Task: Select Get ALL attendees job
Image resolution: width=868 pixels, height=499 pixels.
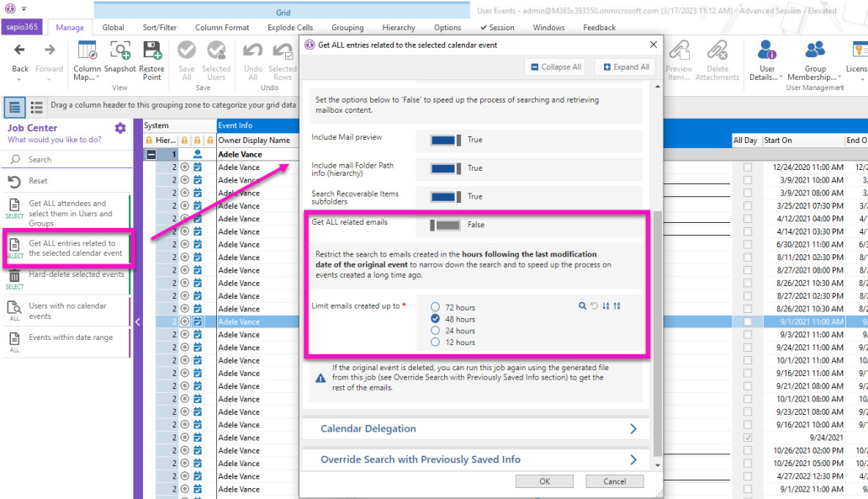Action: point(67,213)
